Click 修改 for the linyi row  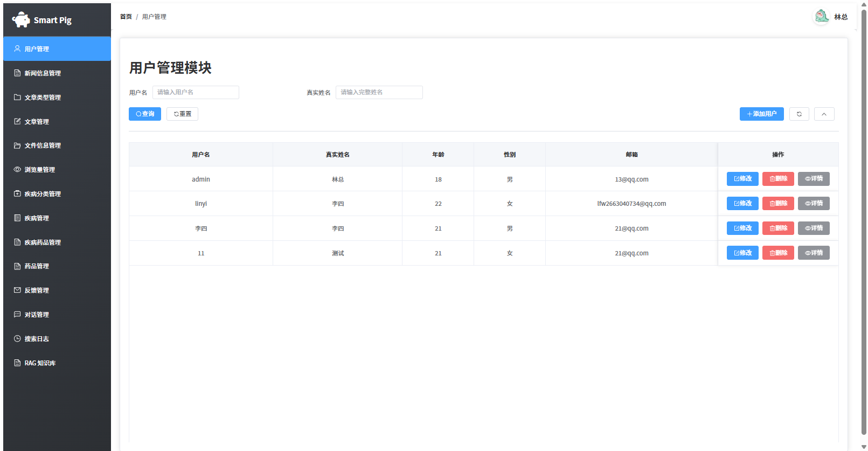point(742,204)
